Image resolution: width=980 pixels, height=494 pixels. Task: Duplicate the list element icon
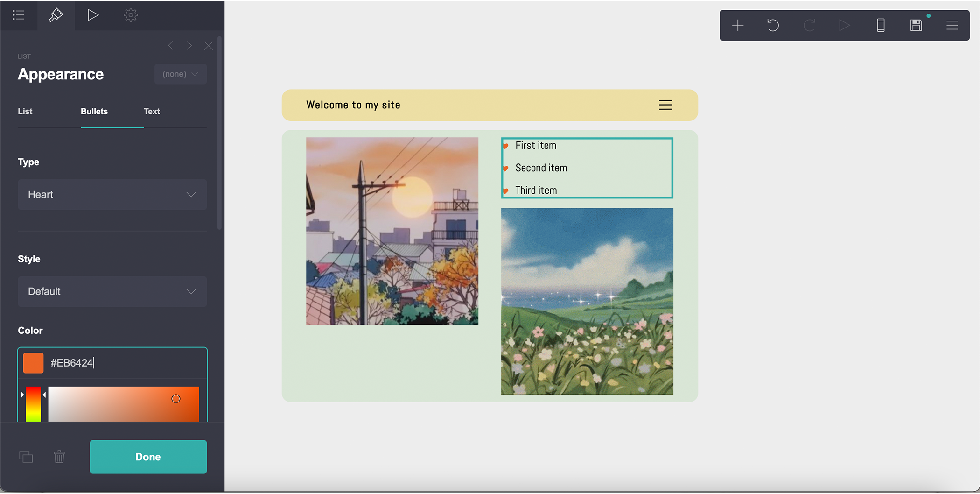tap(26, 457)
